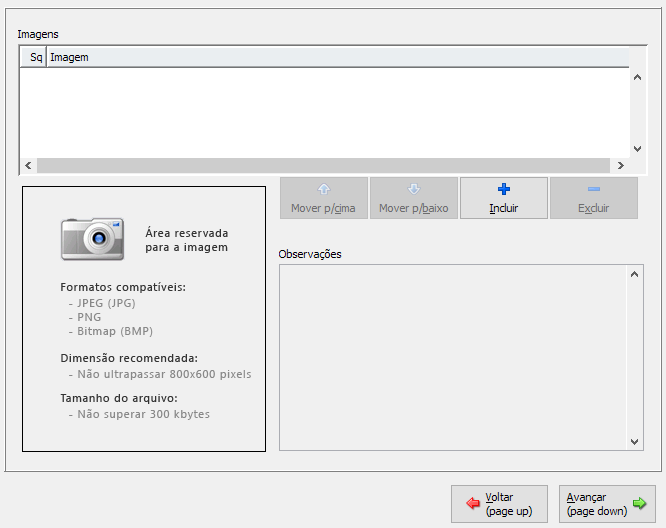Click the images list scroll down arrow

637,149
